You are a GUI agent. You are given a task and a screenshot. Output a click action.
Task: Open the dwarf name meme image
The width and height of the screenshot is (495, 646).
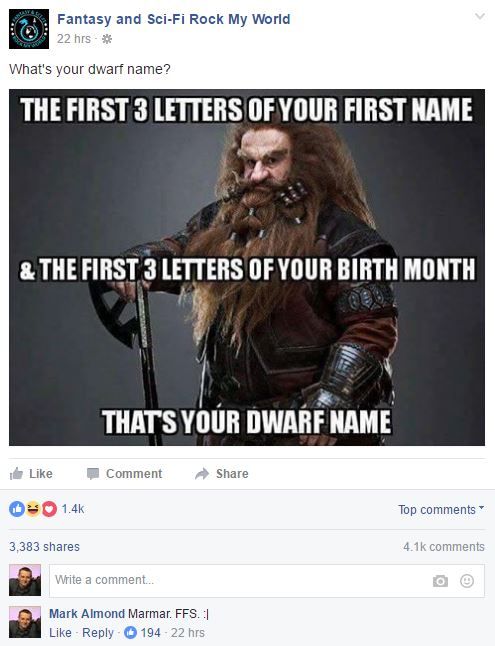pos(247,267)
